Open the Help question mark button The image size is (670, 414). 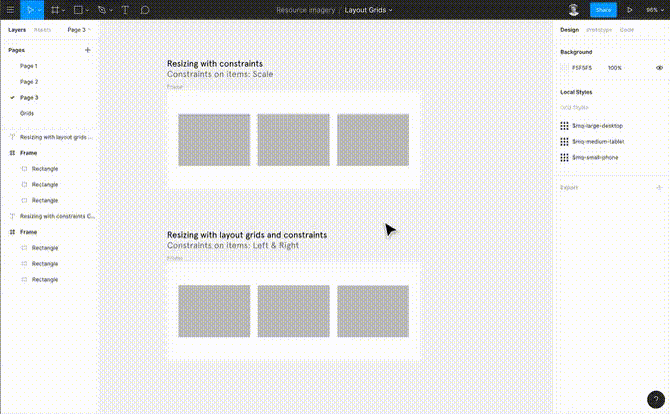[655, 400]
